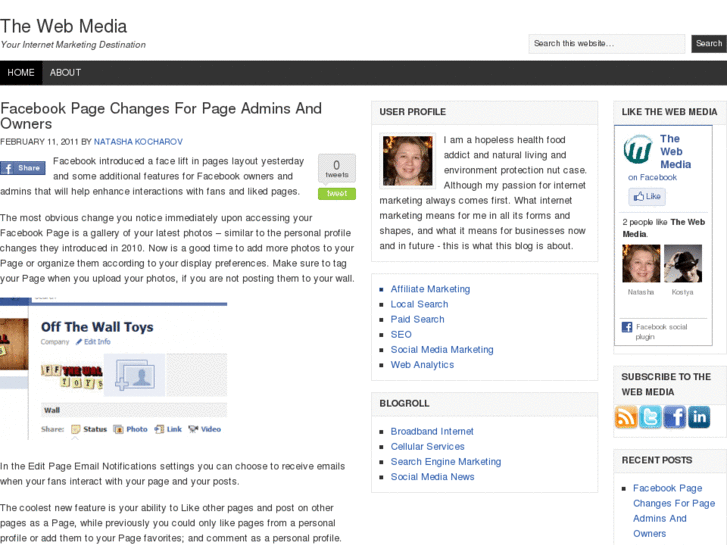
Task: Click The Web Media logo in Facebook widget
Action: pos(638,149)
